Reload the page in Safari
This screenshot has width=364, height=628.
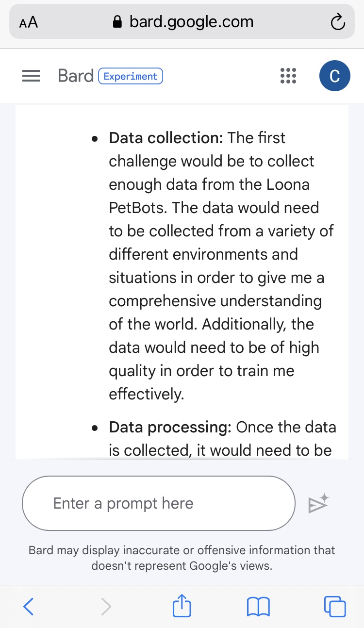[337, 22]
